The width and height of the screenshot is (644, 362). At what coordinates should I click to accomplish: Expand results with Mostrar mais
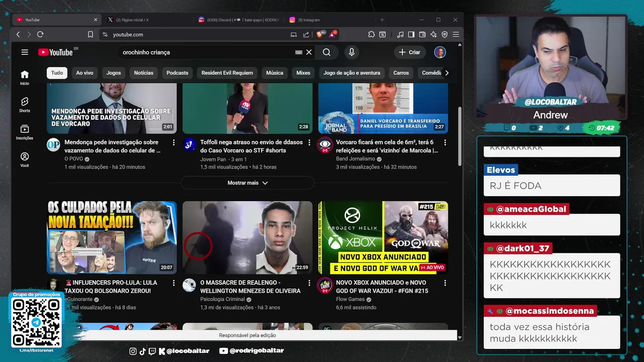(x=248, y=183)
